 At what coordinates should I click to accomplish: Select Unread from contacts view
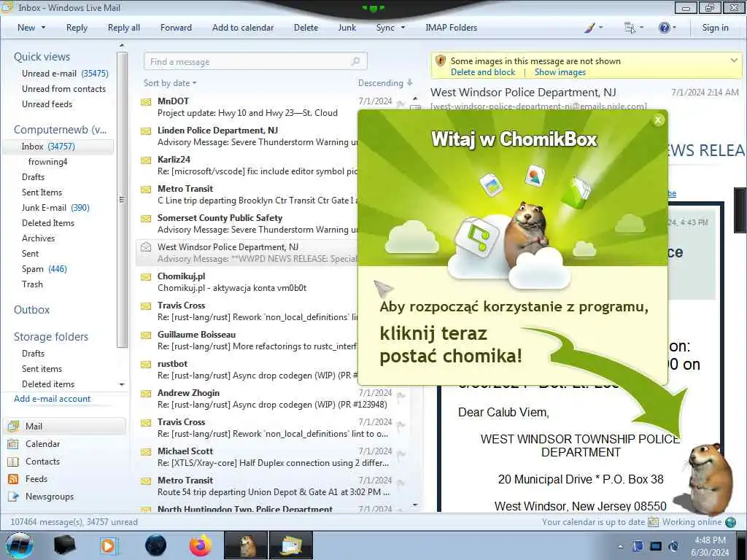[x=64, y=88]
